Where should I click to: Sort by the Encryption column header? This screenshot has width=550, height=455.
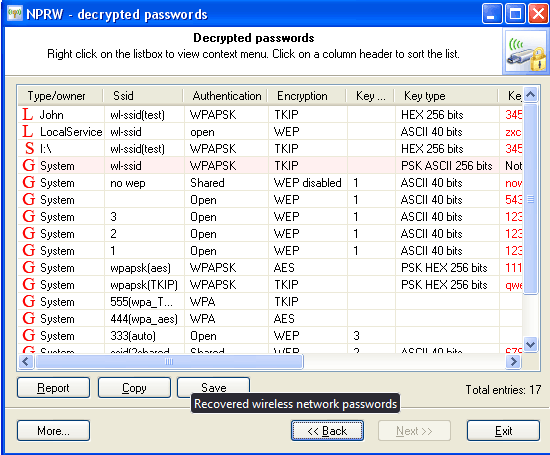307,96
